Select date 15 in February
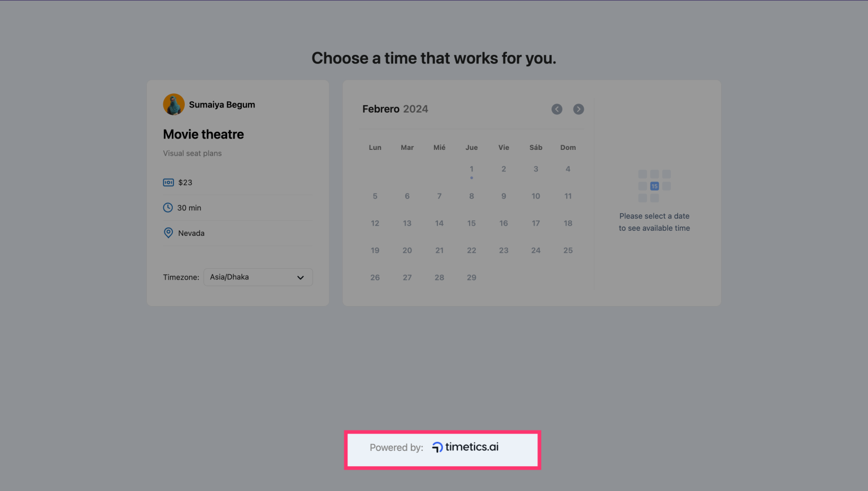The image size is (868, 491). pos(471,223)
